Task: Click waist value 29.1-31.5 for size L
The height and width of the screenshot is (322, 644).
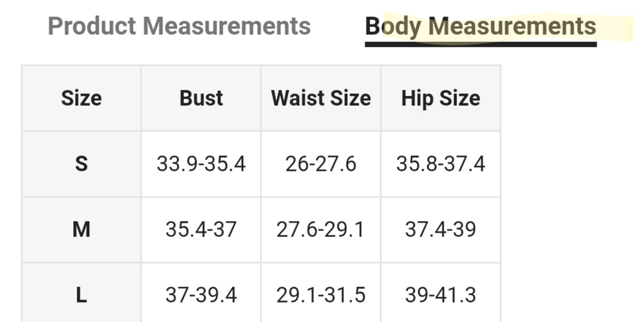Action: tap(321, 295)
